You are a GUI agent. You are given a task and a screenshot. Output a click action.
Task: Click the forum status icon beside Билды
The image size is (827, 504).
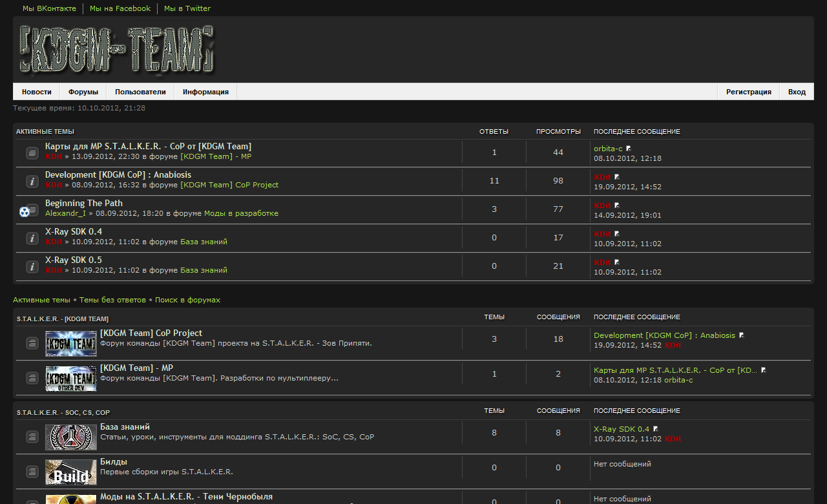pyautogui.click(x=32, y=472)
